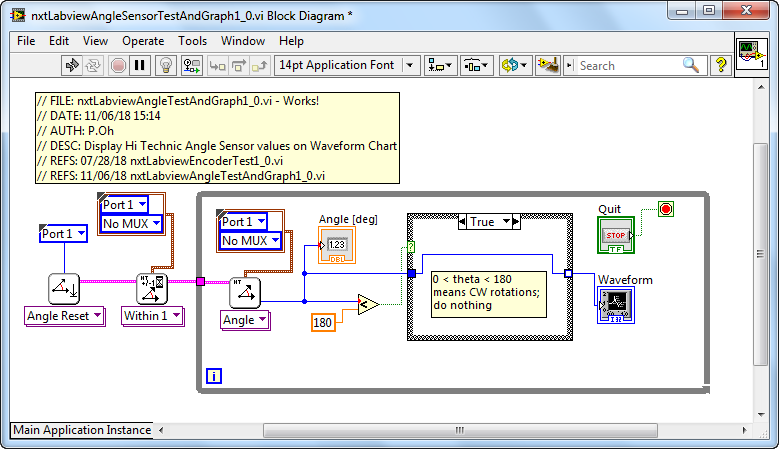Click the magenta tunnel on loop border
The width and height of the screenshot is (779, 449).
[x=200, y=282]
